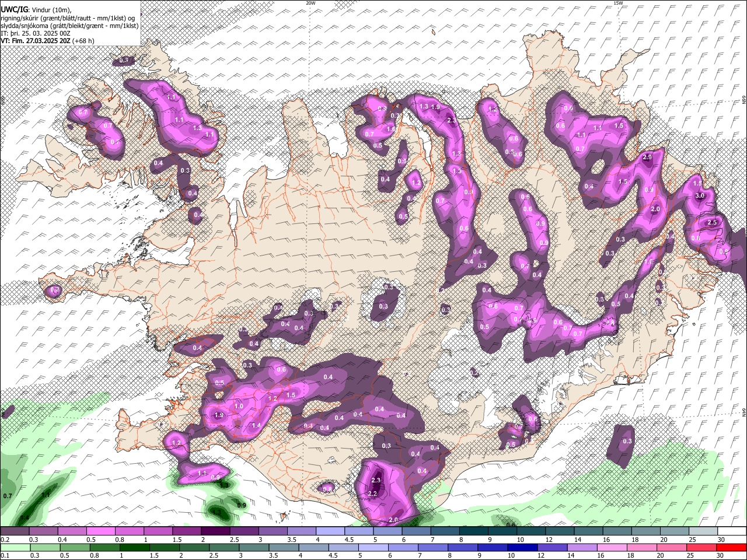Image resolution: width=747 pixels, height=560 pixels.
Task: Pick bright red lower swatch after 30
Action: click(731, 547)
